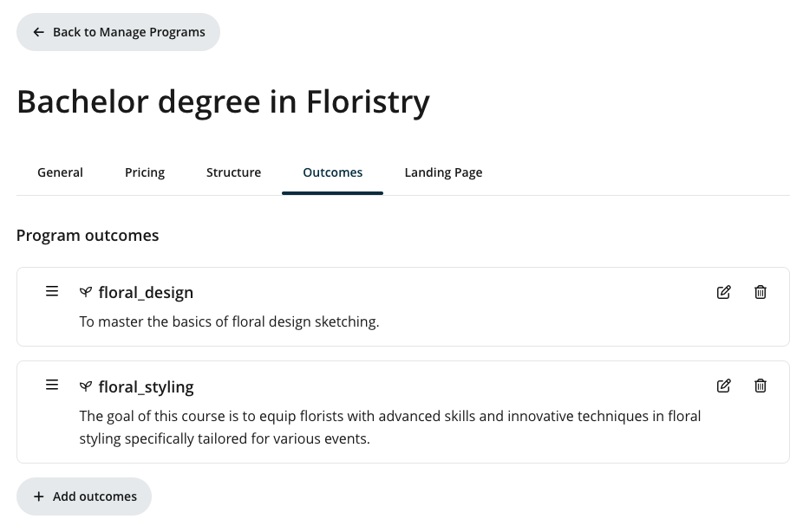The image size is (803, 532).
Task: Select the Outcomes tab
Action: tap(332, 172)
